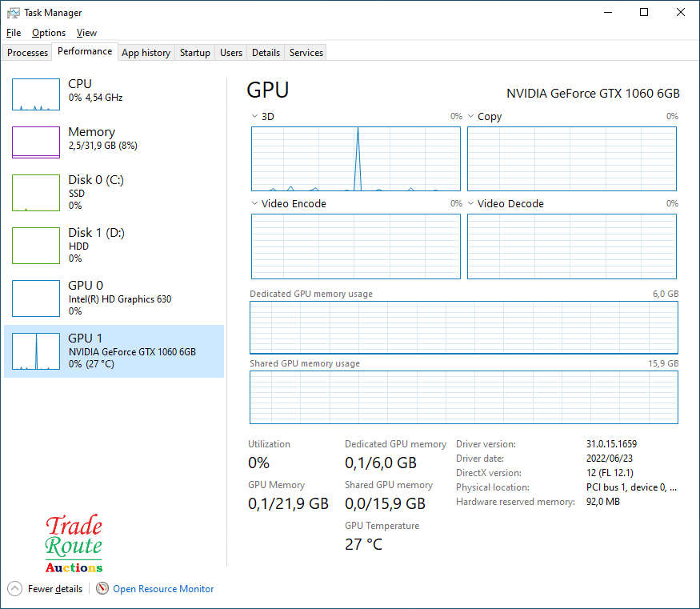Select the CPU mini graph thumbnail
Screen dimensions: 700x609
pos(36,94)
